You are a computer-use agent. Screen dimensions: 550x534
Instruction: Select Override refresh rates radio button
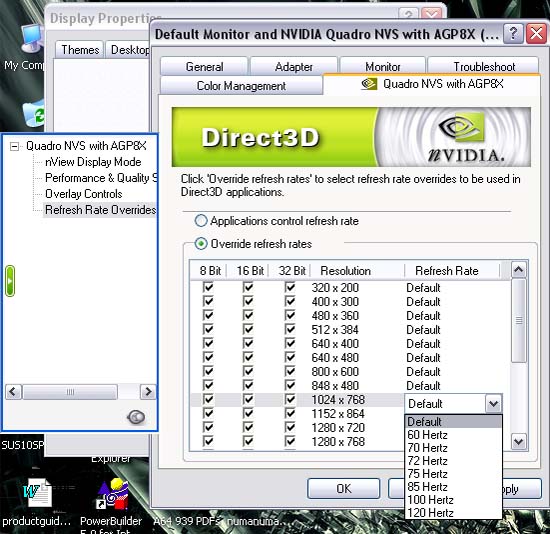tap(201, 243)
